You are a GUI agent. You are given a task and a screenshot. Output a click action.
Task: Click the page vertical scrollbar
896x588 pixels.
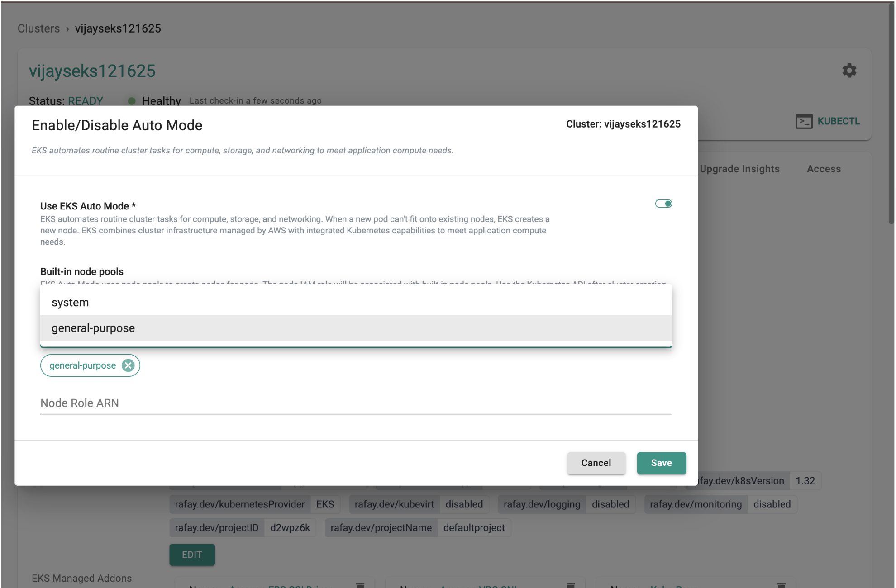pos(891,113)
